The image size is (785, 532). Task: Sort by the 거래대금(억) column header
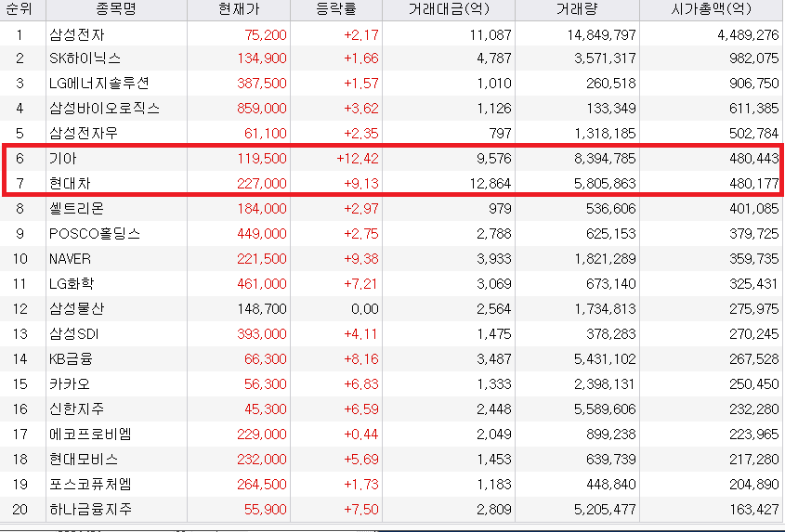(449, 9)
